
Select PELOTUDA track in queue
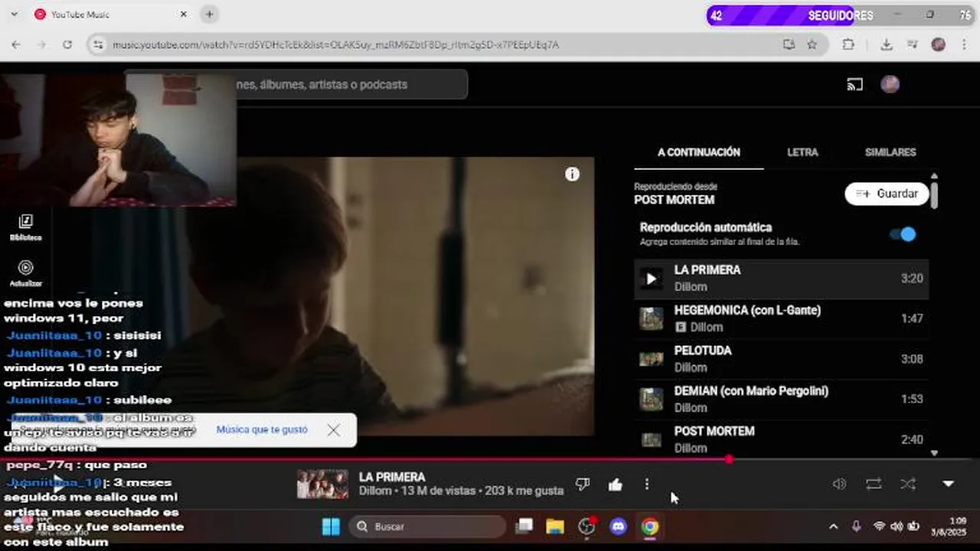[x=781, y=359]
